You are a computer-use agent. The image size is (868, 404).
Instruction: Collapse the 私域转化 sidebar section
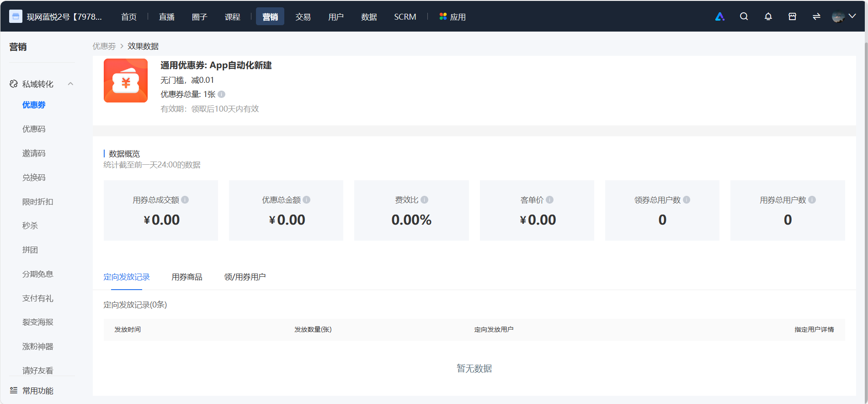point(70,84)
